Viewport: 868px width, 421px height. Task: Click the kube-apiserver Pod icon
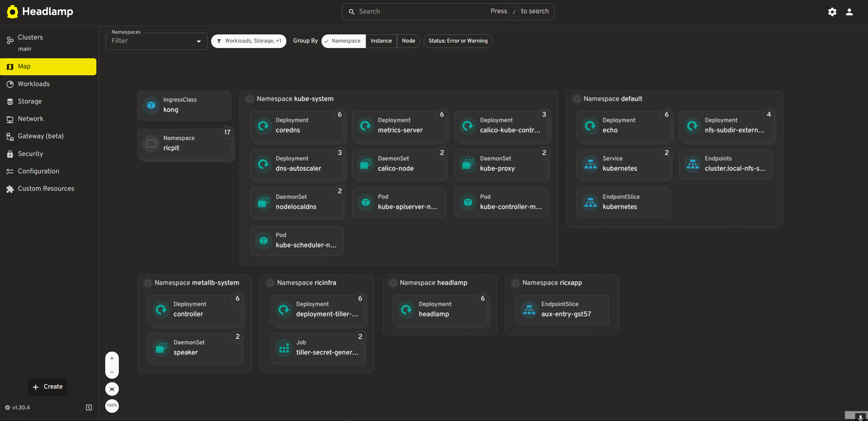pos(366,202)
